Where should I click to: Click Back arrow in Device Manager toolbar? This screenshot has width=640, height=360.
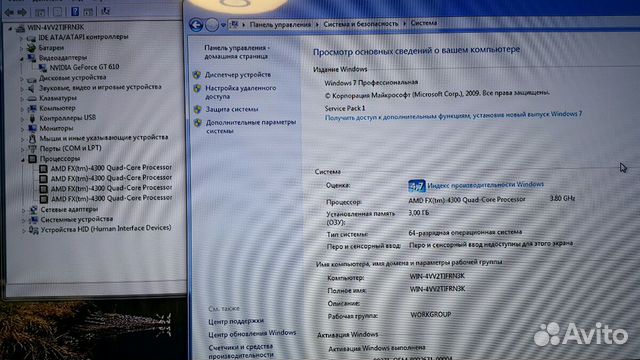click(x=9, y=13)
